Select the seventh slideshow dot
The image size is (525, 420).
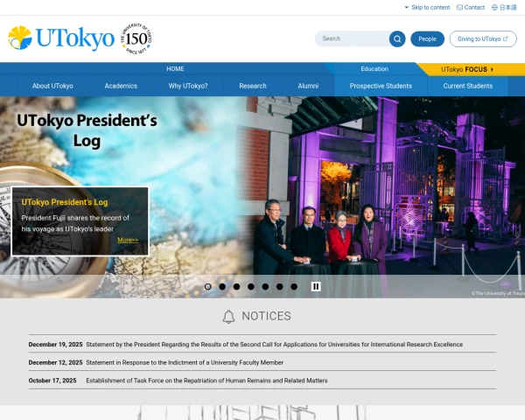pyautogui.click(x=294, y=287)
